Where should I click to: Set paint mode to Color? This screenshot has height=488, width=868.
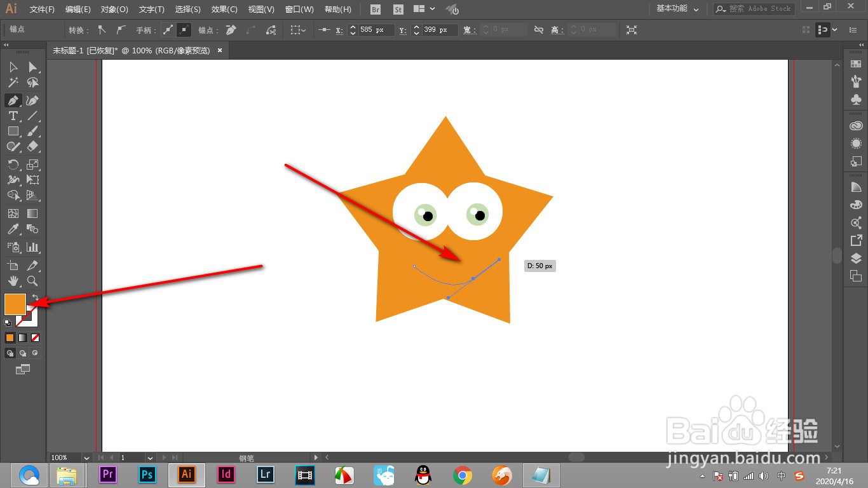coord(10,337)
